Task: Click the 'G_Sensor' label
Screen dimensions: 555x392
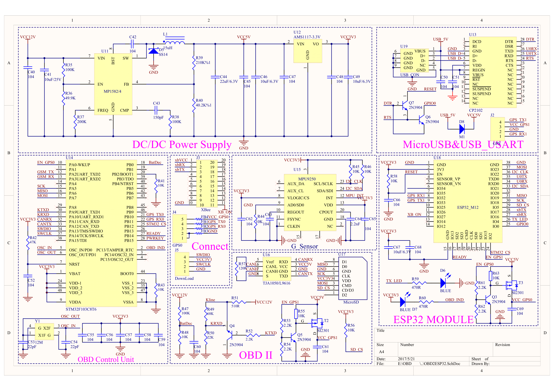Action: 304,246
